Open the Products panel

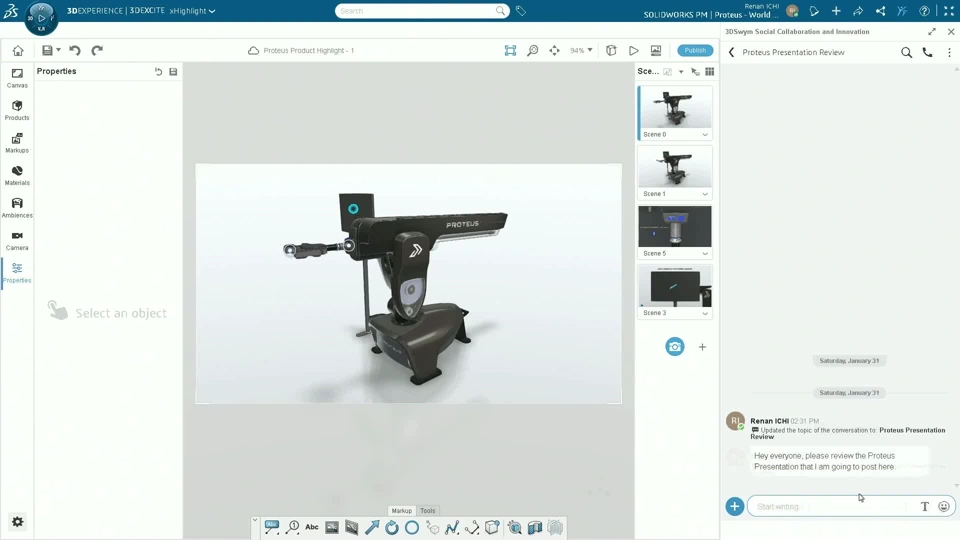[x=17, y=110]
